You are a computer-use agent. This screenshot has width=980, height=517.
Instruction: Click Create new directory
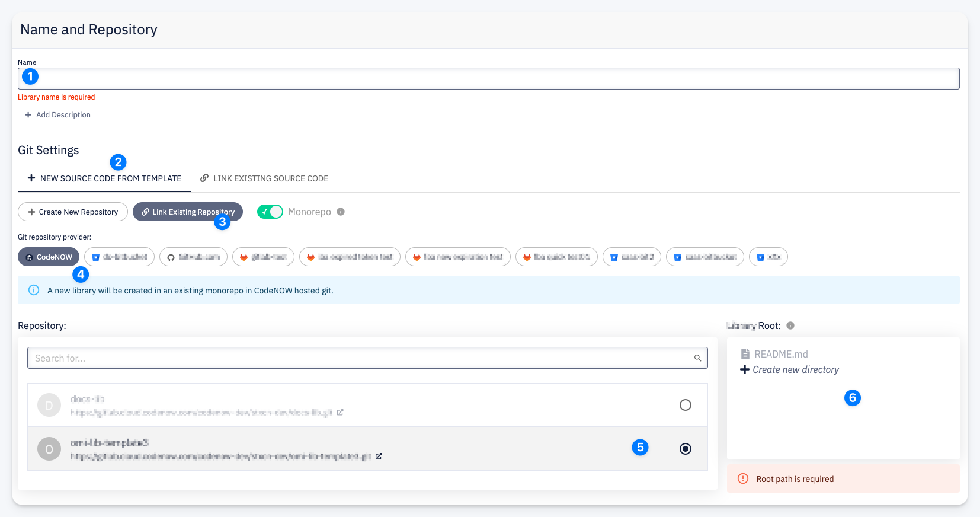click(790, 369)
